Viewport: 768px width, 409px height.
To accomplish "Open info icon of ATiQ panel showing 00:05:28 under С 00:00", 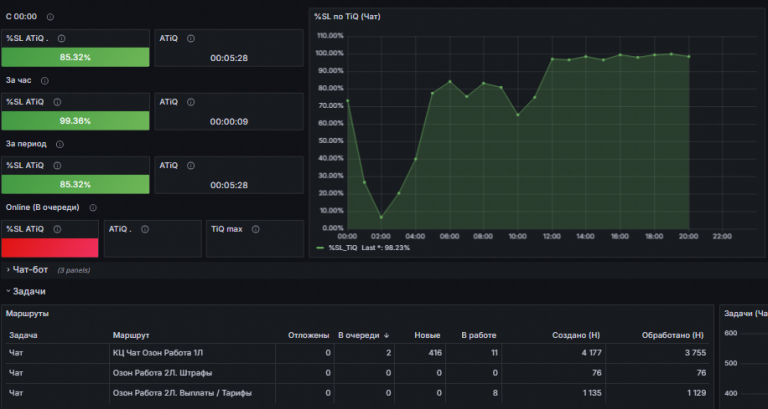I will coord(191,38).
